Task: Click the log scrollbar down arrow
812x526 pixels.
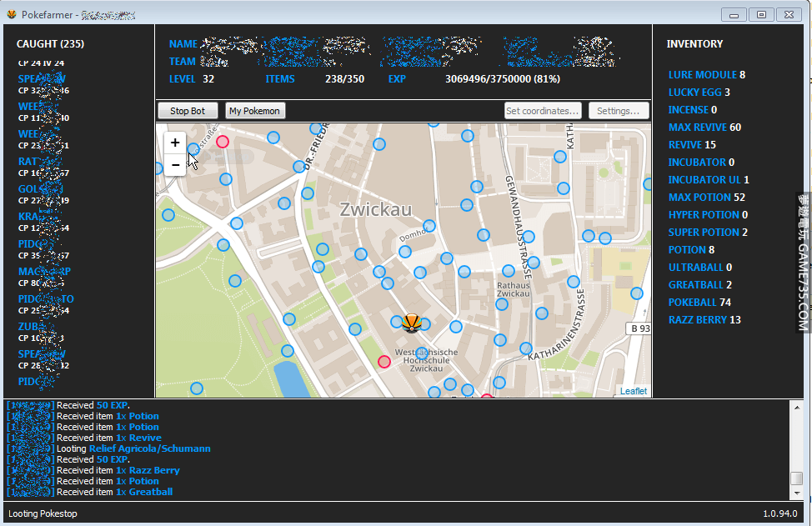Action: point(797,493)
